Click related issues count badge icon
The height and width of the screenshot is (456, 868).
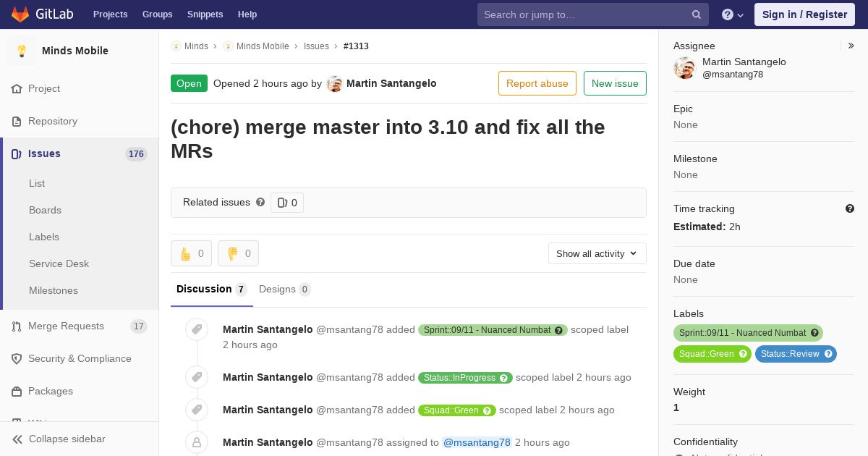[287, 203]
